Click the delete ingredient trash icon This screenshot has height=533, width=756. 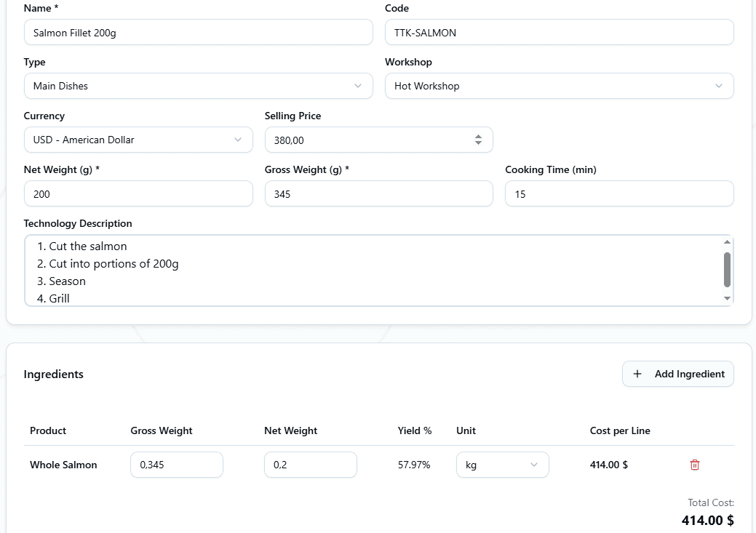694,464
